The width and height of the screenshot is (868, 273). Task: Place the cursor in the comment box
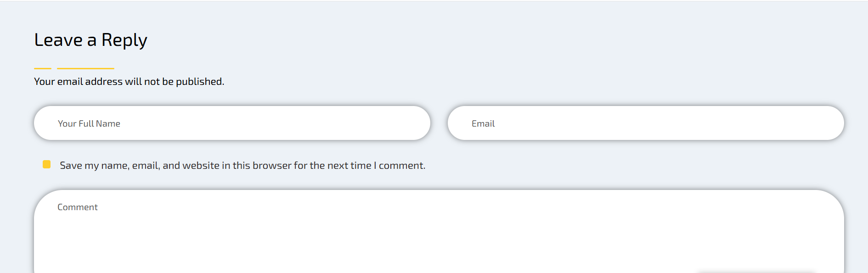tap(439, 234)
